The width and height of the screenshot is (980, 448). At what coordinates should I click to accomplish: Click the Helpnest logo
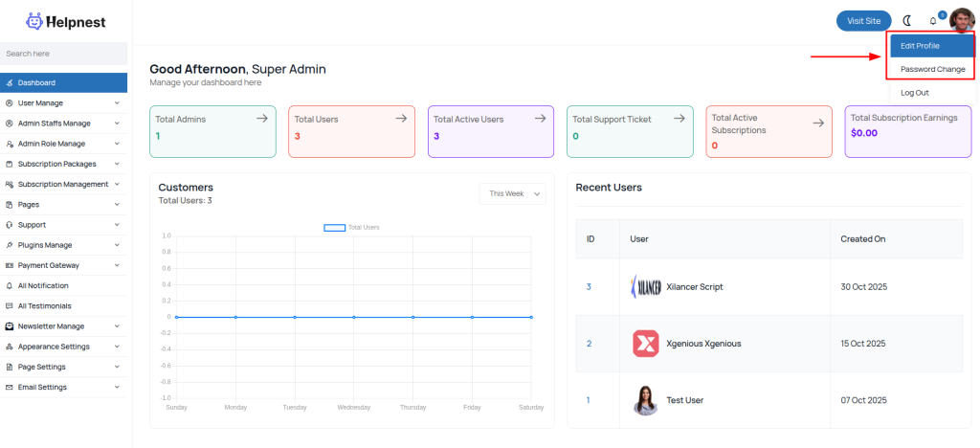[65, 21]
